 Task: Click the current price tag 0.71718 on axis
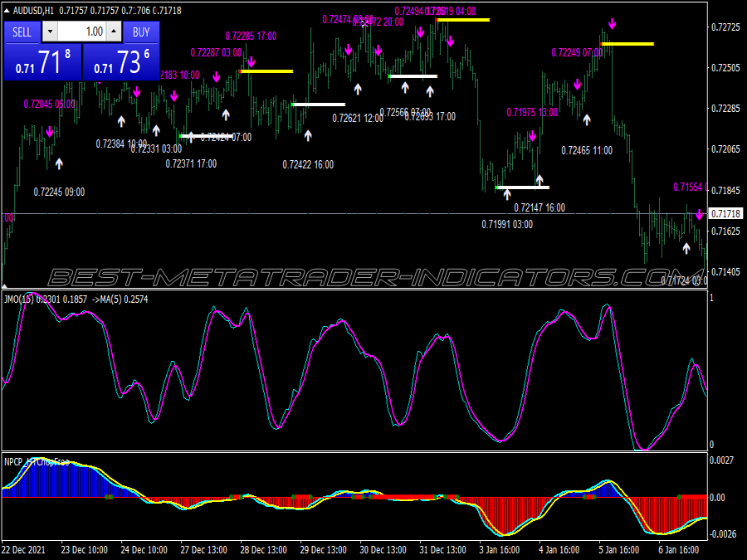pyautogui.click(x=725, y=214)
